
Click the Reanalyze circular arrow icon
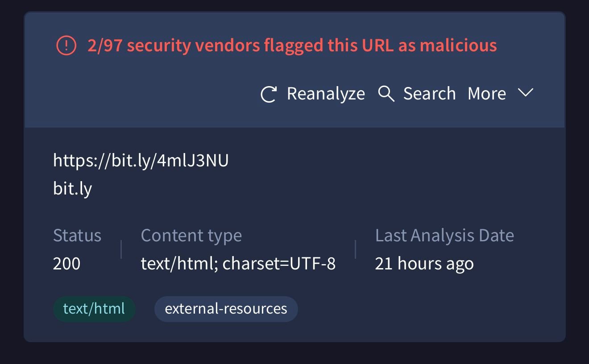click(x=269, y=94)
